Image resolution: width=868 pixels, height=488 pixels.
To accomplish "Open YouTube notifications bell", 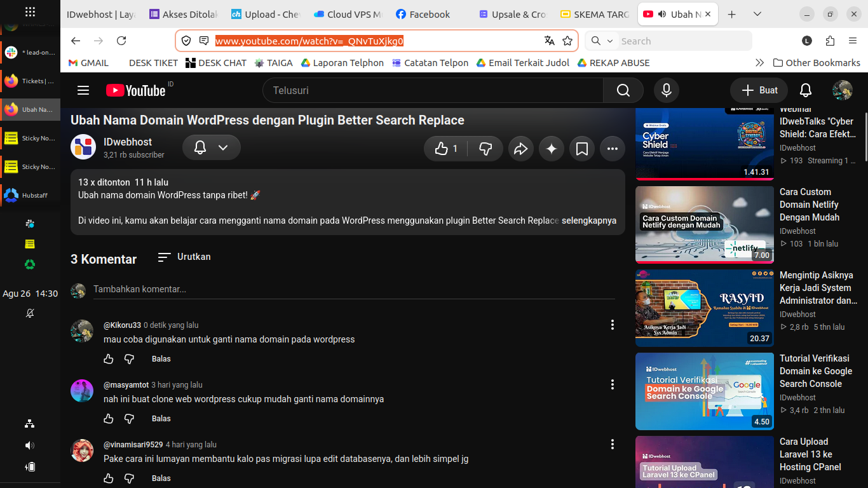I will (806, 90).
